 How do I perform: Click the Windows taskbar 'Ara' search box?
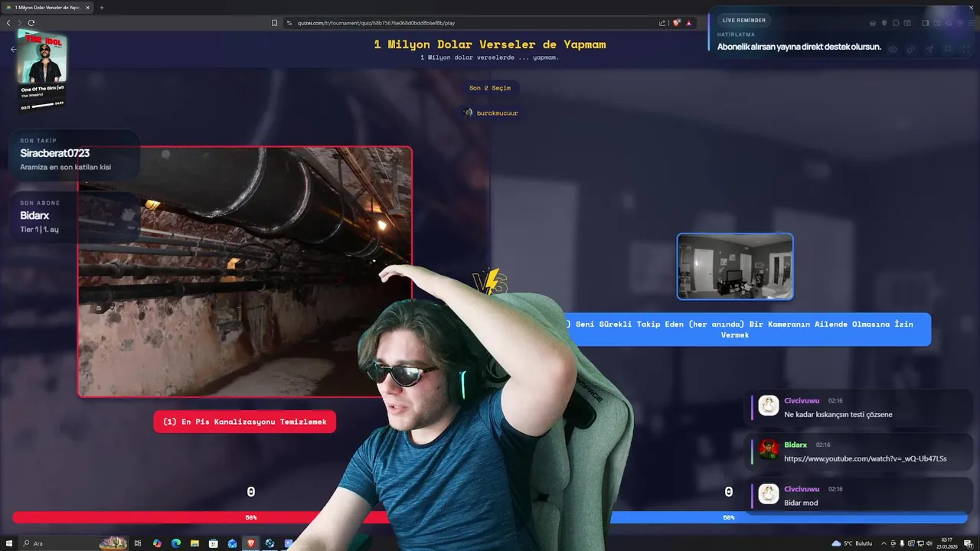tap(73, 543)
